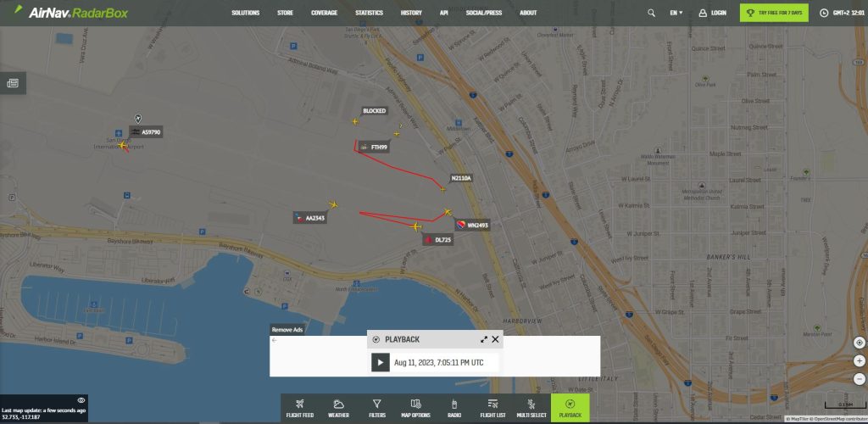Select the AA2343 aircraft icon
The image size is (868, 424).
click(x=332, y=205)
